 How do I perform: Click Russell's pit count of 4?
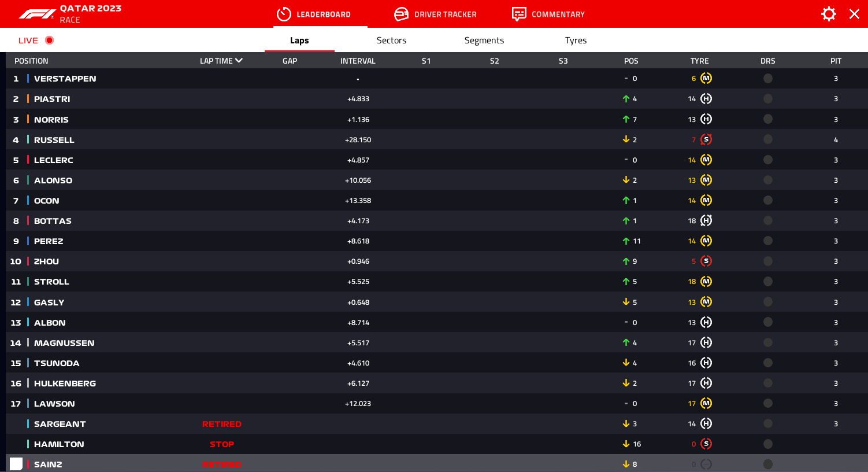click(836, 140)
